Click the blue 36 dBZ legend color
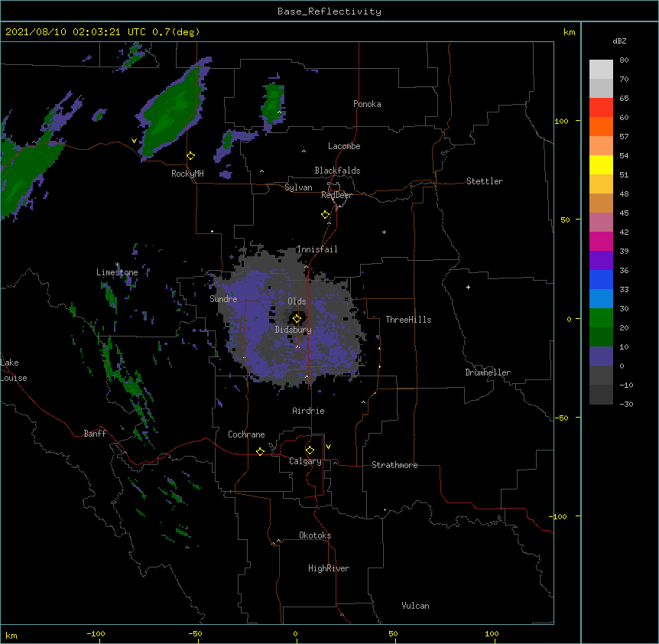Image resolution: width=659 pixels, height=644 pixels. [x=601, y=279]
